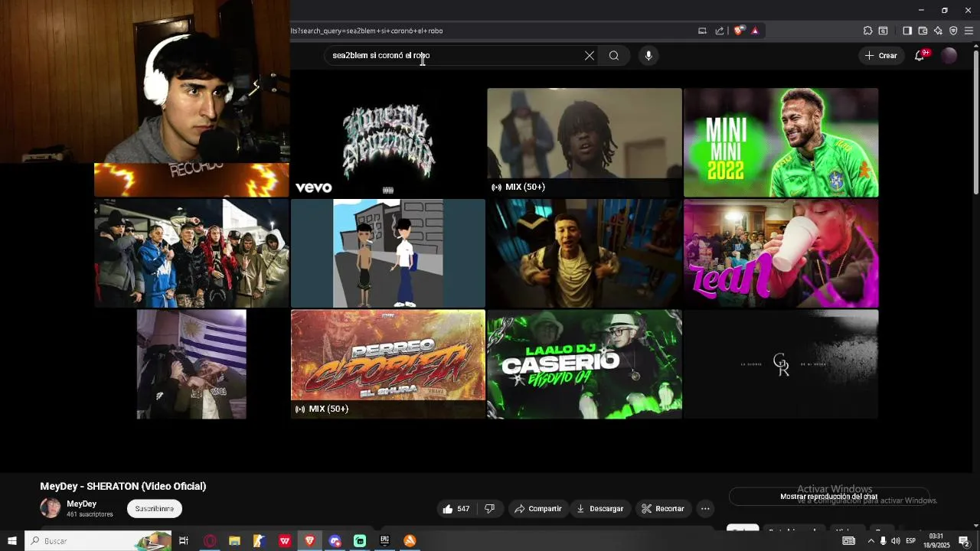Open the MIX (50+) dreadlocks video thumbnail
The image size is (980, 551).
point(584,142)
